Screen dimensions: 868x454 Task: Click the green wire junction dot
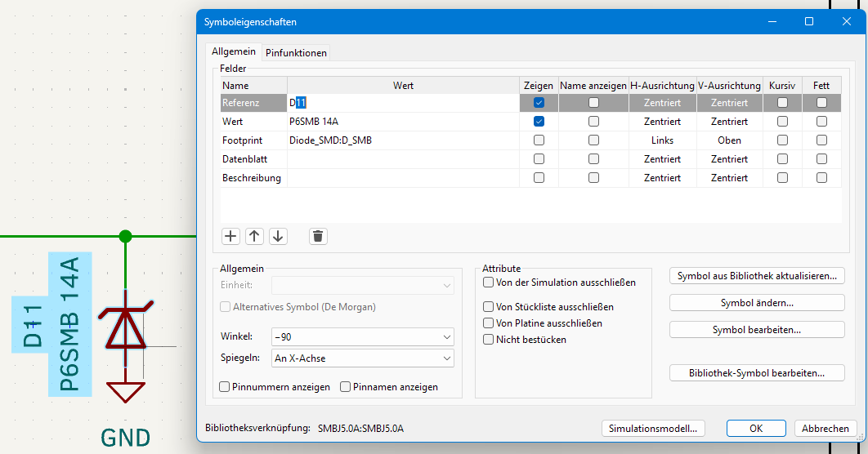point(125,236)
